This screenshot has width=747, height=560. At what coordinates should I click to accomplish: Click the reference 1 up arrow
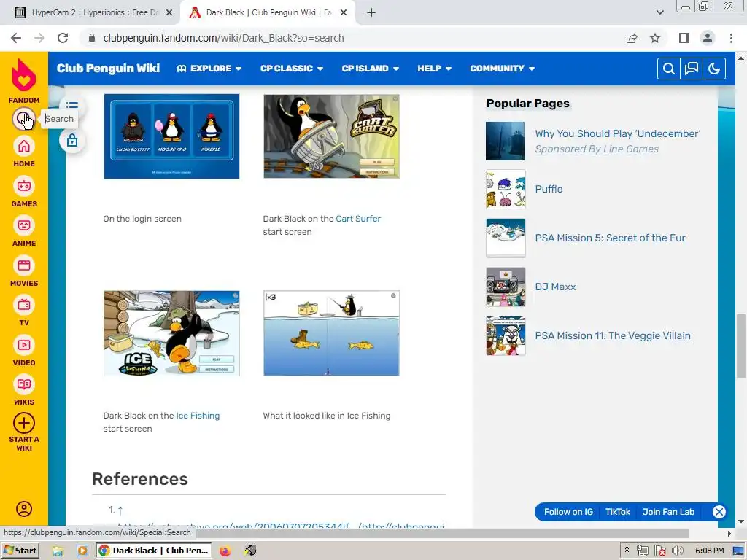[x=120, y=510]
